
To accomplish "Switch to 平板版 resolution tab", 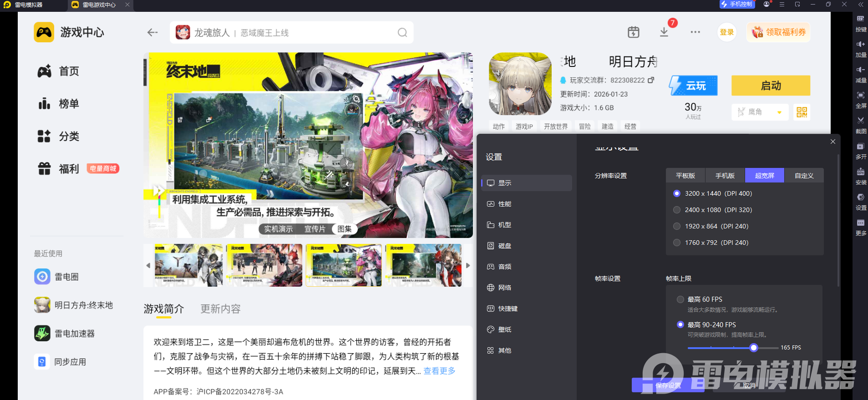I will coord(685,176).
